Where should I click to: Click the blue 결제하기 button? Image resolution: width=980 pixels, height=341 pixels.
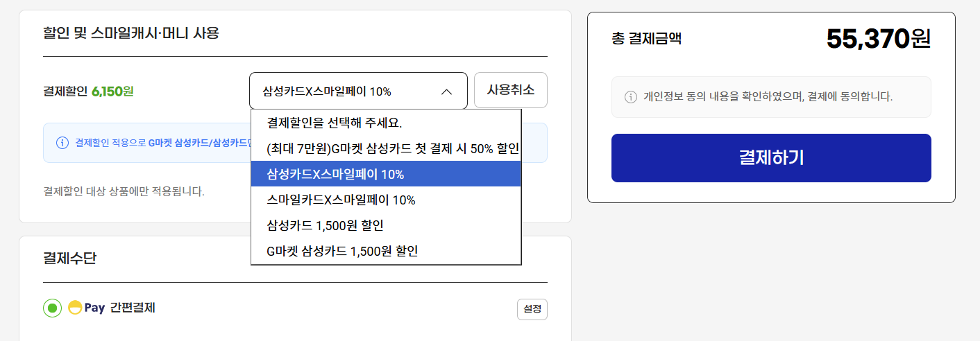point(770,158)
